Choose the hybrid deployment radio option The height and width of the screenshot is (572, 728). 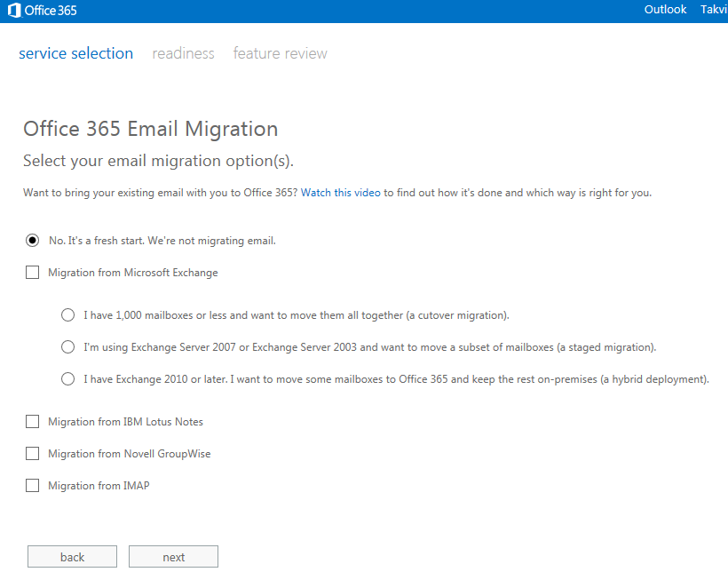click(x=67, y=379)
